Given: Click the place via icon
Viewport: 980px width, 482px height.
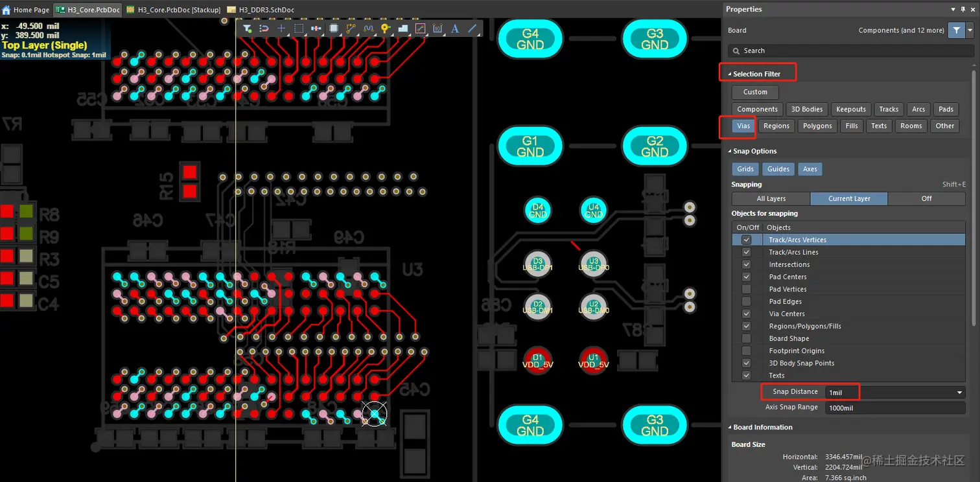Looking at the screenshot, I should coord(386,29).
